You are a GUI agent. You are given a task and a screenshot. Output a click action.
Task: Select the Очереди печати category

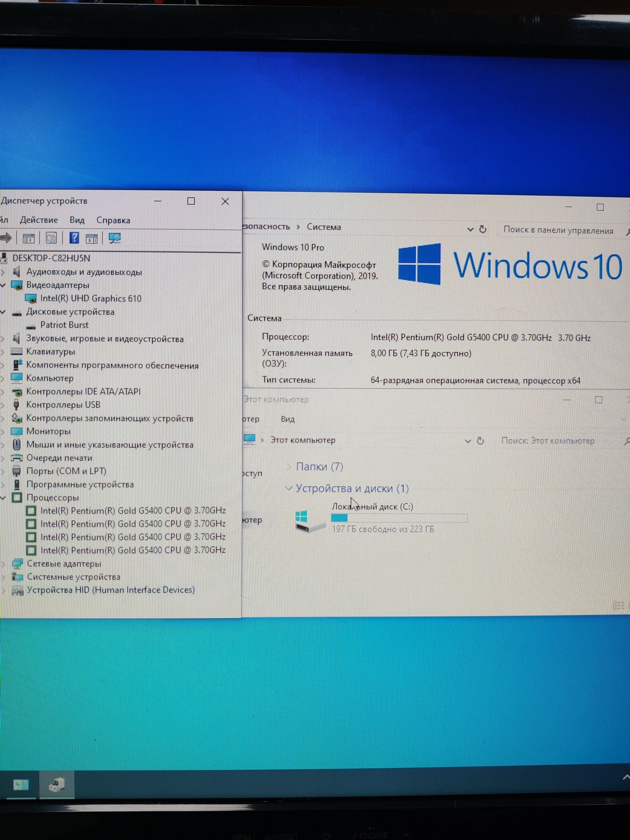59,457
